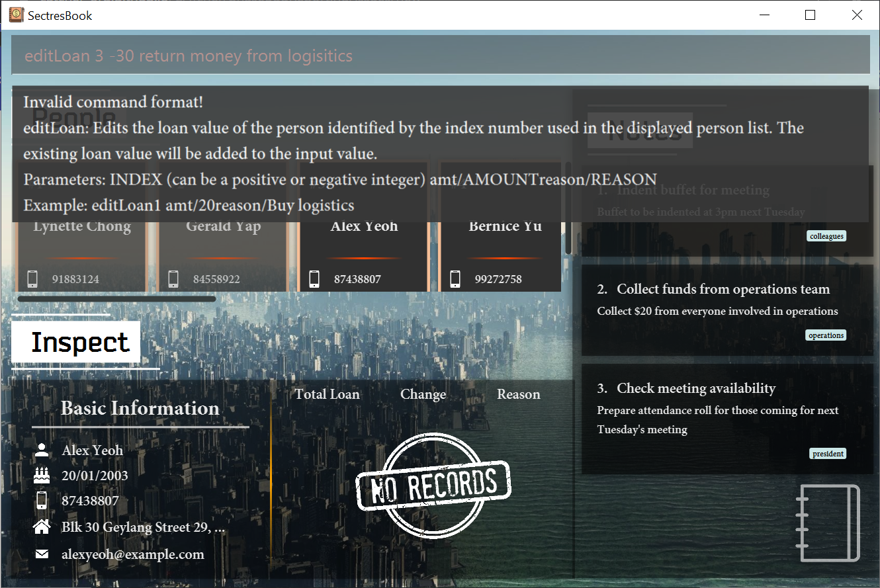Click the phone icon beside 87438807 in Inspect
This screenshot has height=588, width=880.
42,501
